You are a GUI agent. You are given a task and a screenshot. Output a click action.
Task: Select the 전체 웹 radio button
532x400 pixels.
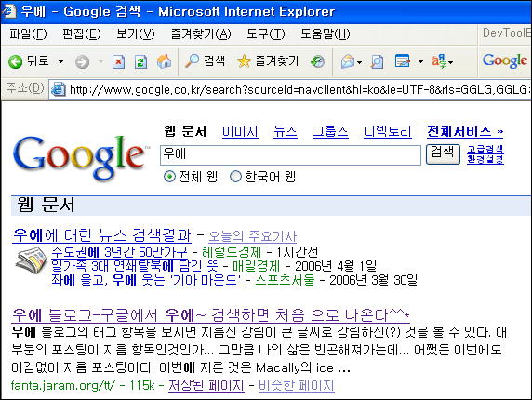point(169,177)
